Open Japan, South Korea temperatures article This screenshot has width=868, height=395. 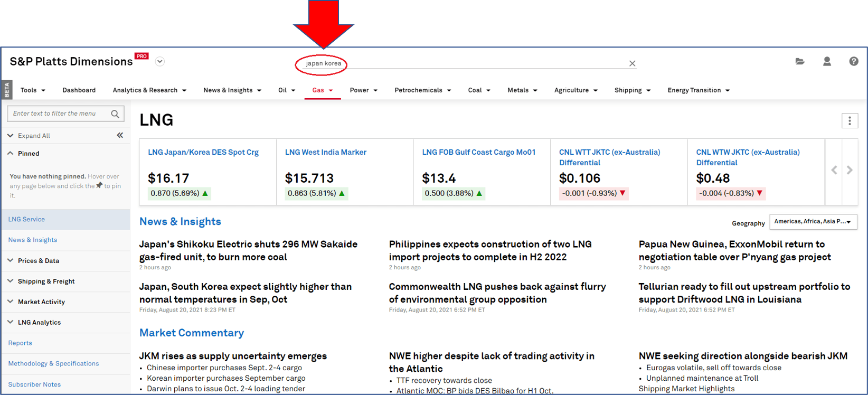(246, 293)
